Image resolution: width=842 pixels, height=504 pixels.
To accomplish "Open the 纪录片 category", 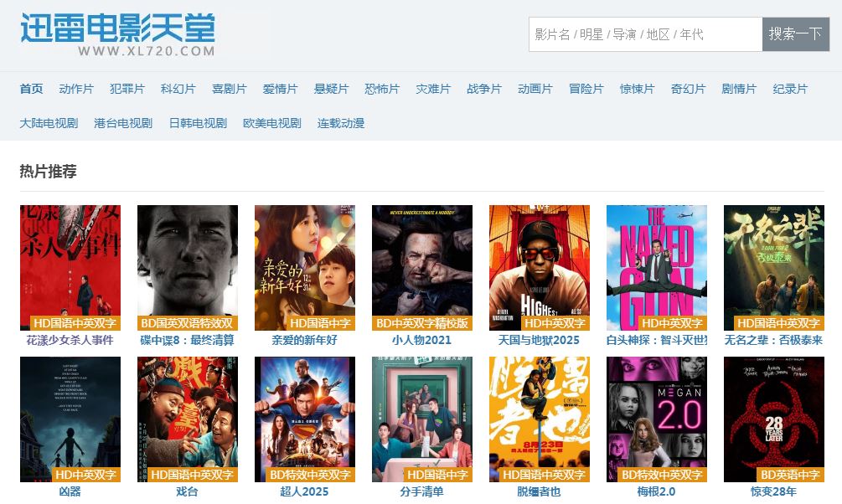I will 790,89.
